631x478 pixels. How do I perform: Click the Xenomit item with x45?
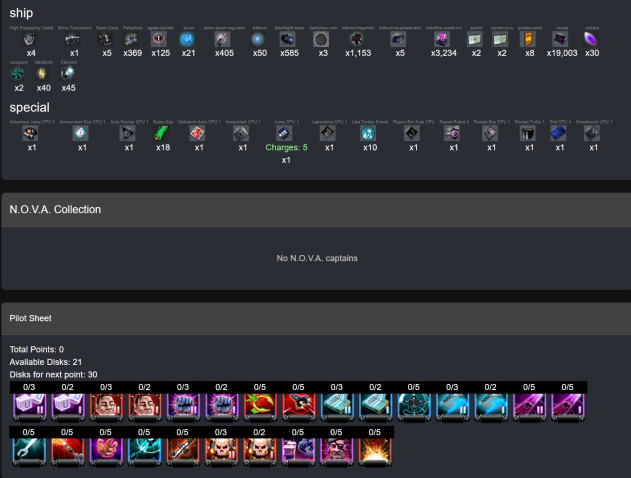coord(67,74)
